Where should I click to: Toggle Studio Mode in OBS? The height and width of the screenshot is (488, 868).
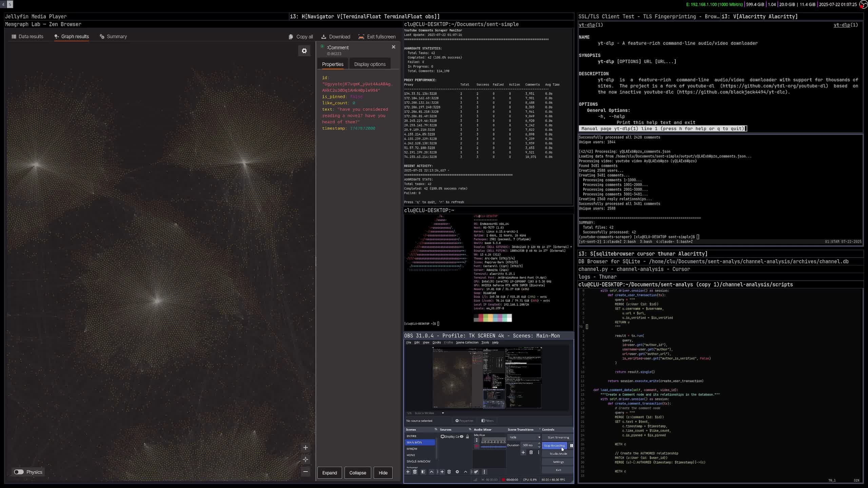click(x=558, y=454)
